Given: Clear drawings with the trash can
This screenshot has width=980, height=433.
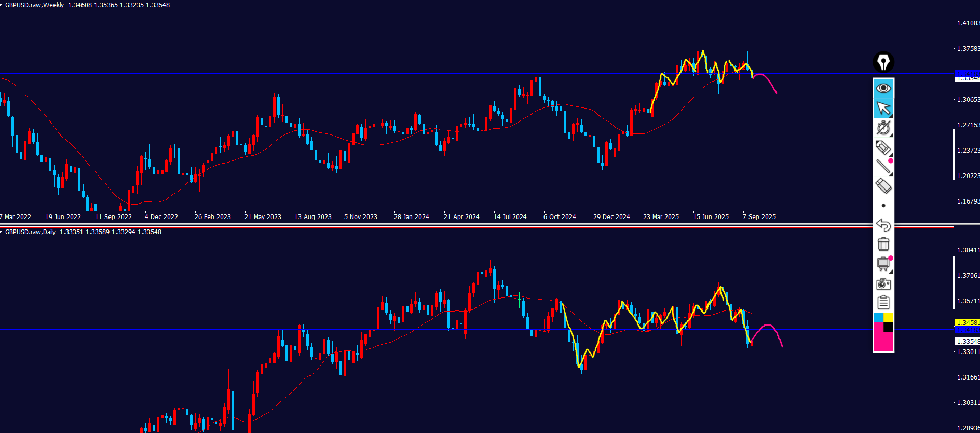Looking at the screenshot, I should pyautogui.click(x=883, y=244).
